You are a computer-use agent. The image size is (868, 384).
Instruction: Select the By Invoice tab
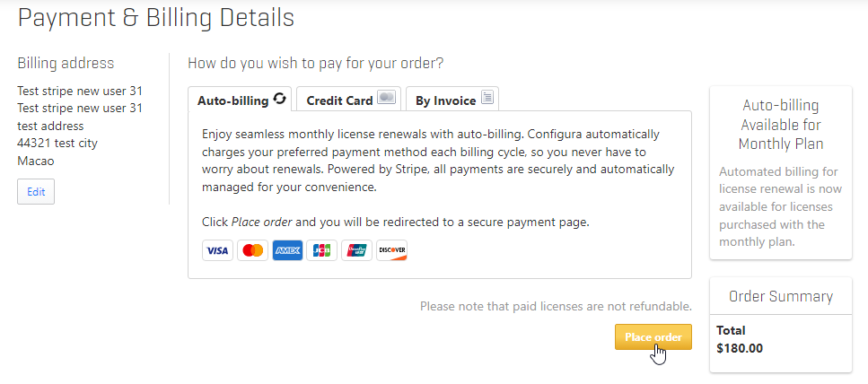[452, 99]
